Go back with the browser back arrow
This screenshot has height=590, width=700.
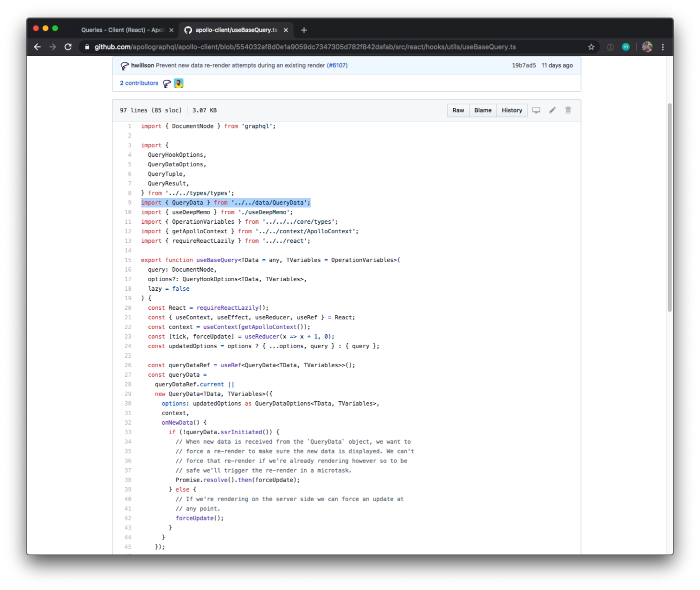tap(37, 47)
